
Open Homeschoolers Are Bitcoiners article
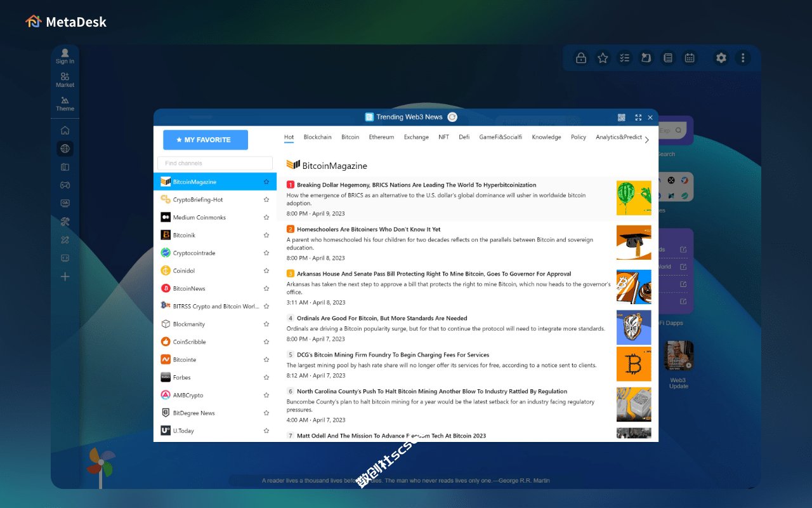click(369, 229)
